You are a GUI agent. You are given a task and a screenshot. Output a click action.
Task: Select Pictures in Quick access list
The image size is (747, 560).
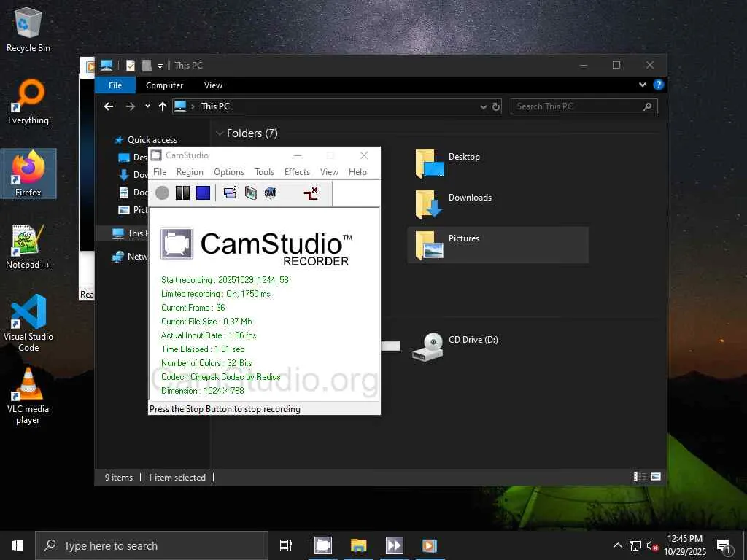133,210
